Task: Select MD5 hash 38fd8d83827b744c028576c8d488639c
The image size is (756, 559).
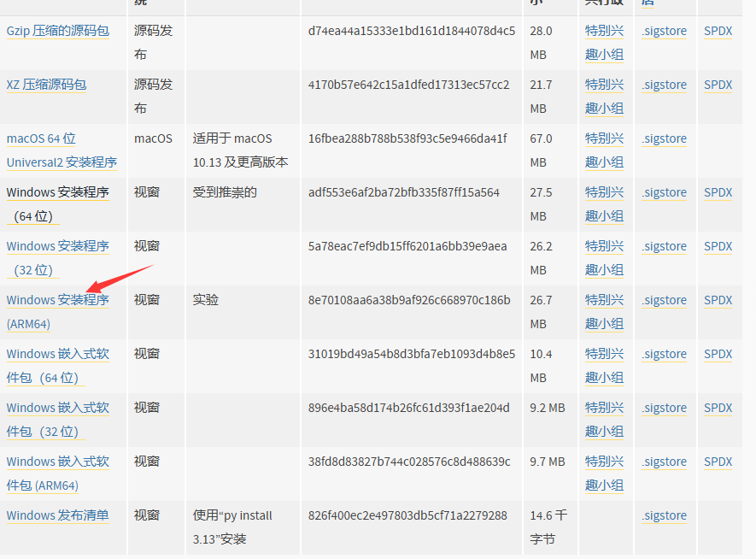Action: click(x=409, y=462)
